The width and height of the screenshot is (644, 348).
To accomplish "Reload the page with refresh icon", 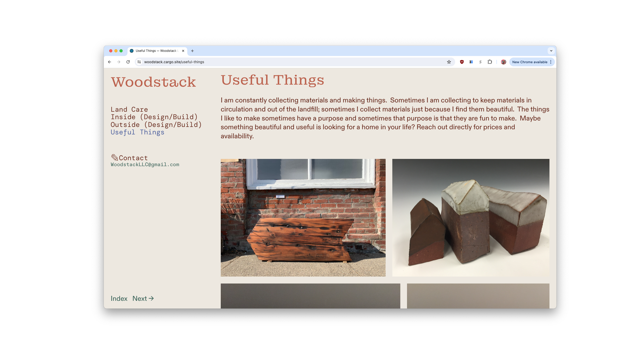I will coord(128,62).
